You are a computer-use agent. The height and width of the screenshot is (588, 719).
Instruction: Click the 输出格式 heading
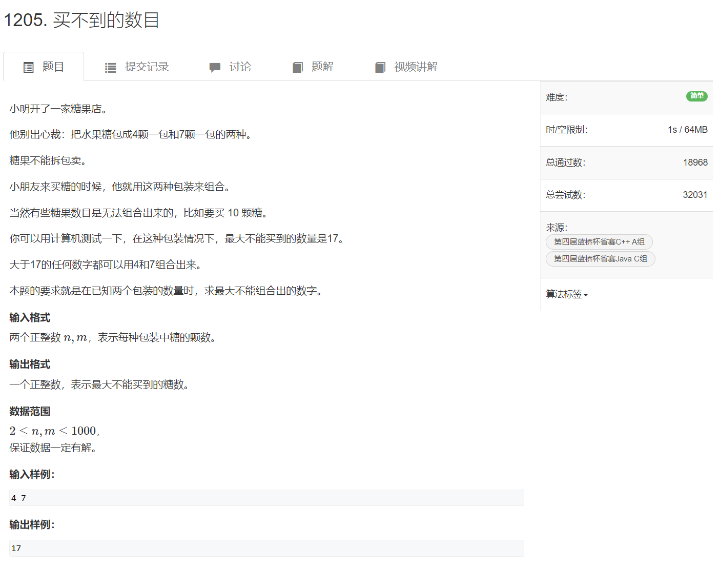[30, 364]
